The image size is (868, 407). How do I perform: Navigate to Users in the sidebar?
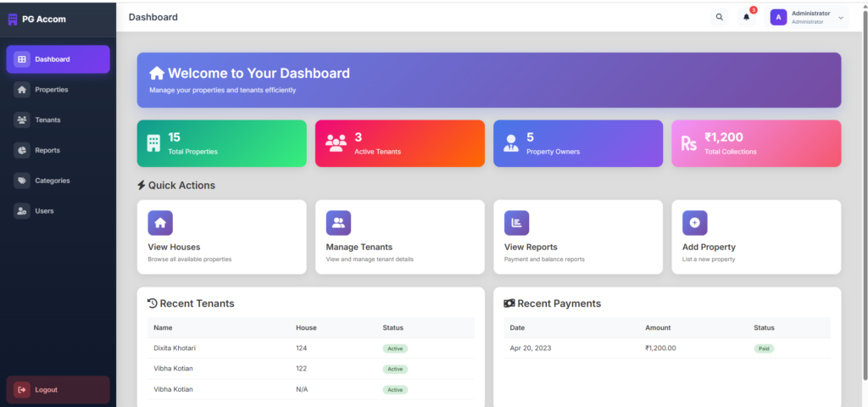[44, 211]
